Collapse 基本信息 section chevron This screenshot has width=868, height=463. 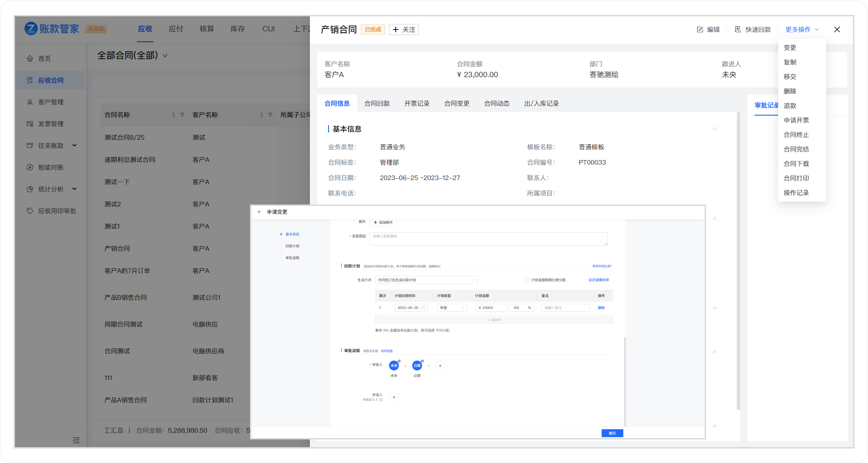coord(715,129)
